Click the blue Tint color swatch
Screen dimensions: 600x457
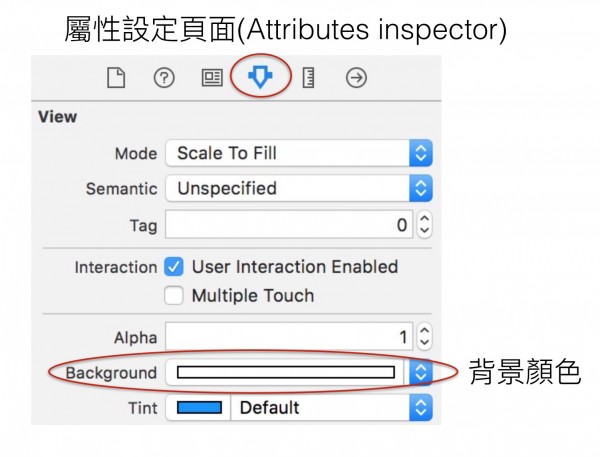(x=199, y=407)
